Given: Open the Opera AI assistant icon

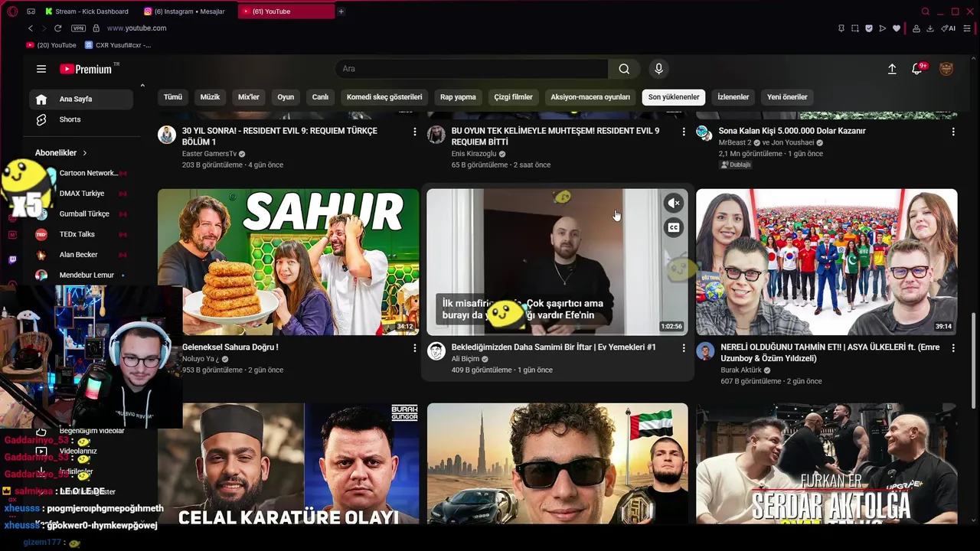Looking at the screenshot, I should click(949, 28).
